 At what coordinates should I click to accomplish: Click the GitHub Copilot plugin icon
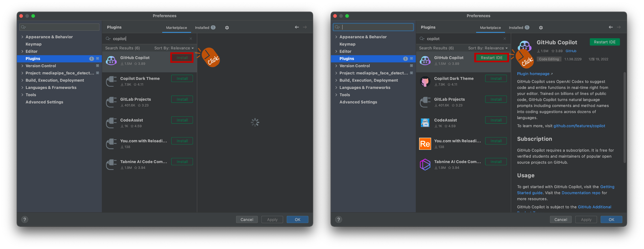tap(425, 60)
